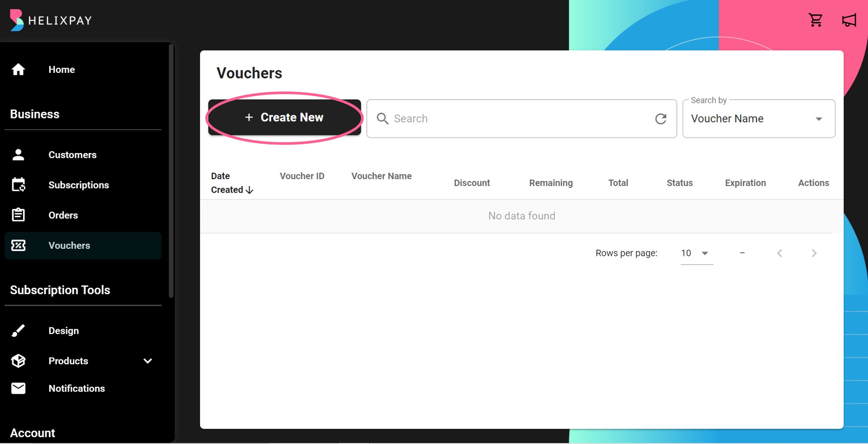Image resolution: width=868 pixels, height=444 pixels.
Task: Click the Actions column header
Action: [x=813, y=183]
